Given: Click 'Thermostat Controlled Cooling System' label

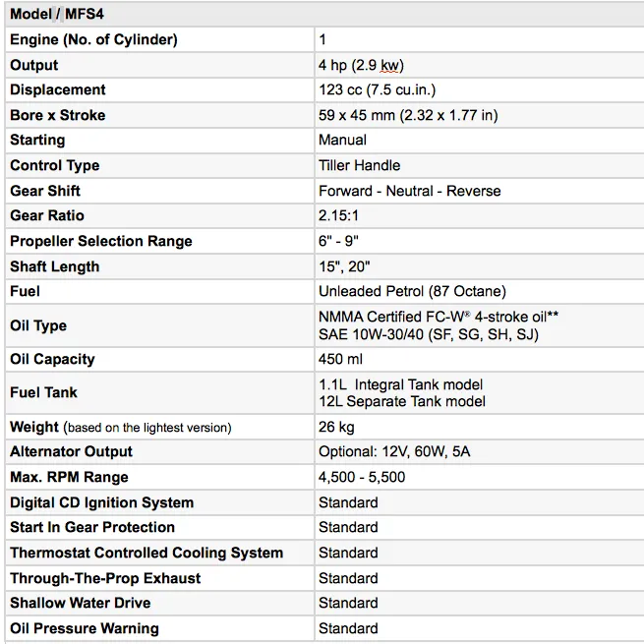Looking at the screenshot, I should (146, 553).
